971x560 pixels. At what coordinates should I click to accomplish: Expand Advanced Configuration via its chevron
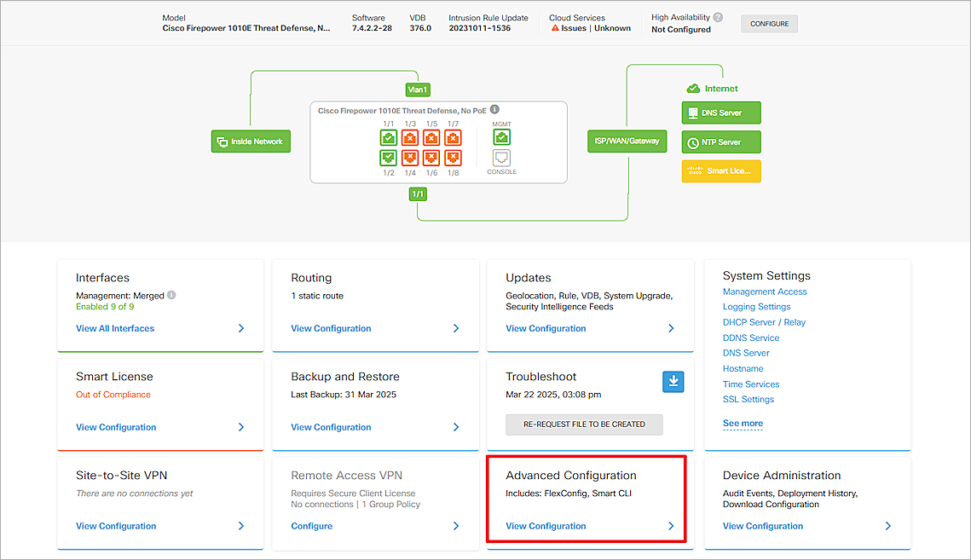(670, 526)
